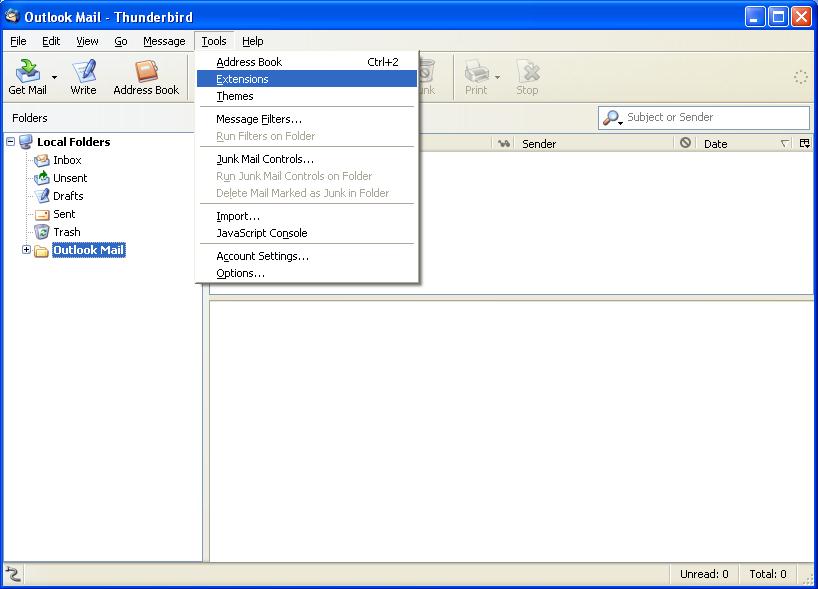
Task: Select the Sent folder
Action: [64, 214]
